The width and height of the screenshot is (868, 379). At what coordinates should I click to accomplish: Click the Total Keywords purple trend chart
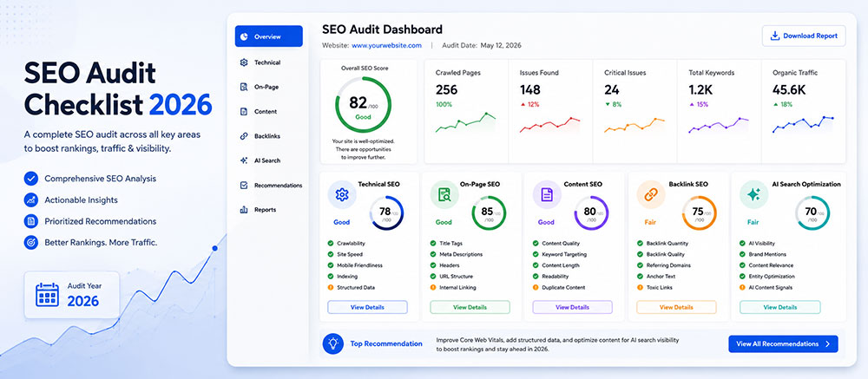coord(719,125)
